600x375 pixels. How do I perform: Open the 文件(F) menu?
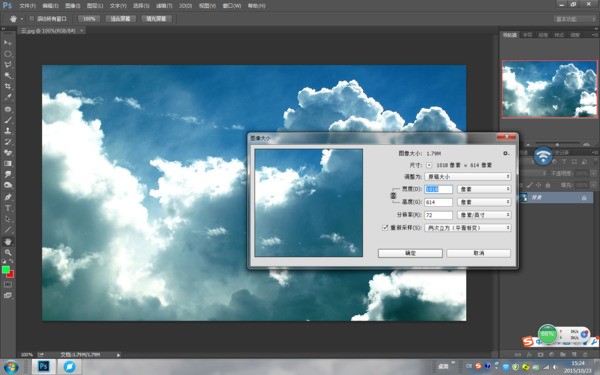[28, 6]
